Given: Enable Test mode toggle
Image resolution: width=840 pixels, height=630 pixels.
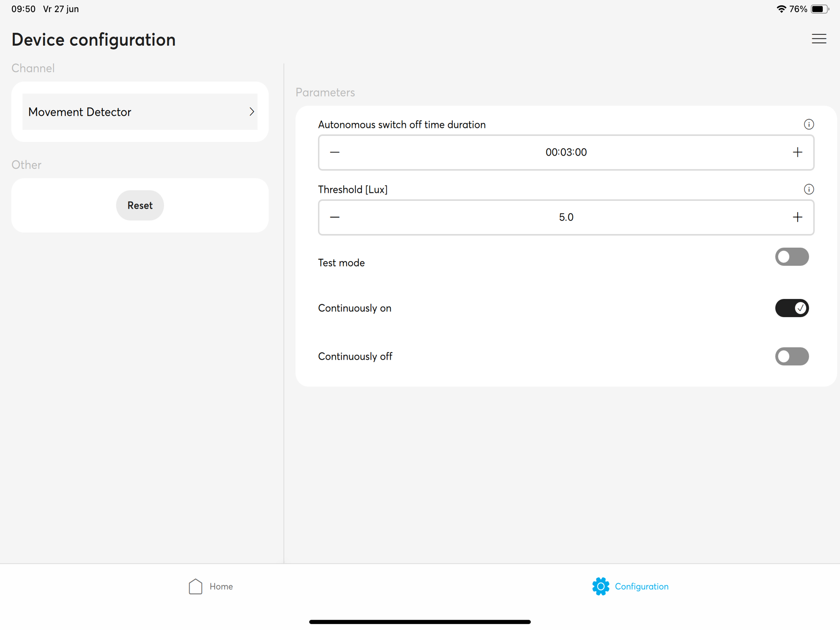Looking at the screenshot, I should 792,257.
